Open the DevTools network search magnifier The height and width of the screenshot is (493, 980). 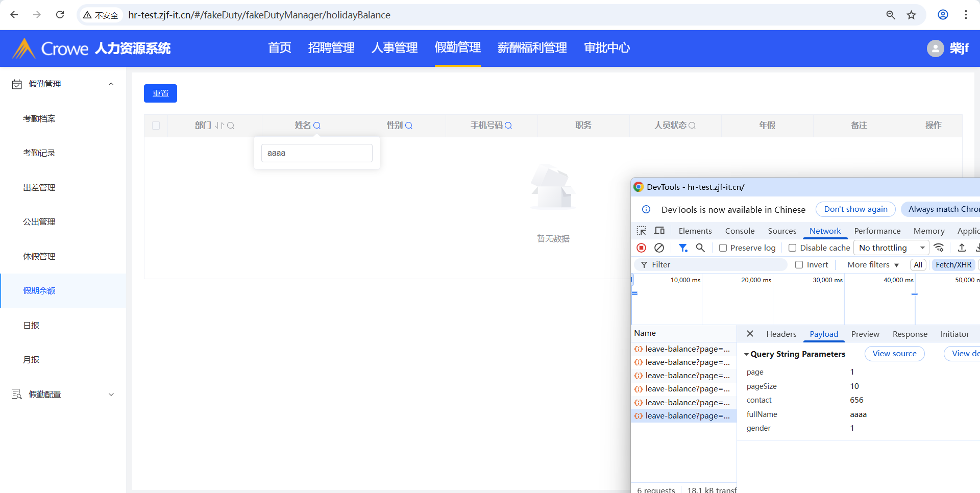tap(700, 248)
